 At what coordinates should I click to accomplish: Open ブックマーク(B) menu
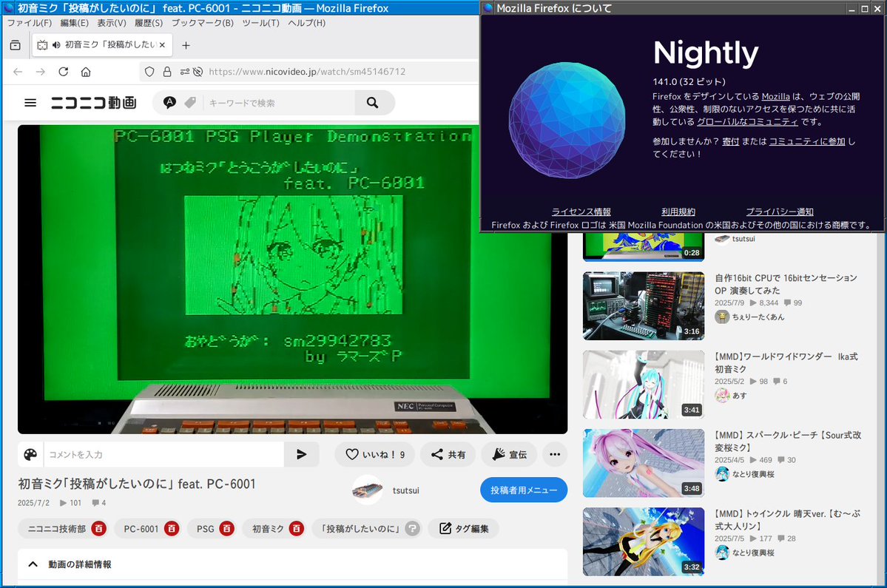[x=203, y=23]
